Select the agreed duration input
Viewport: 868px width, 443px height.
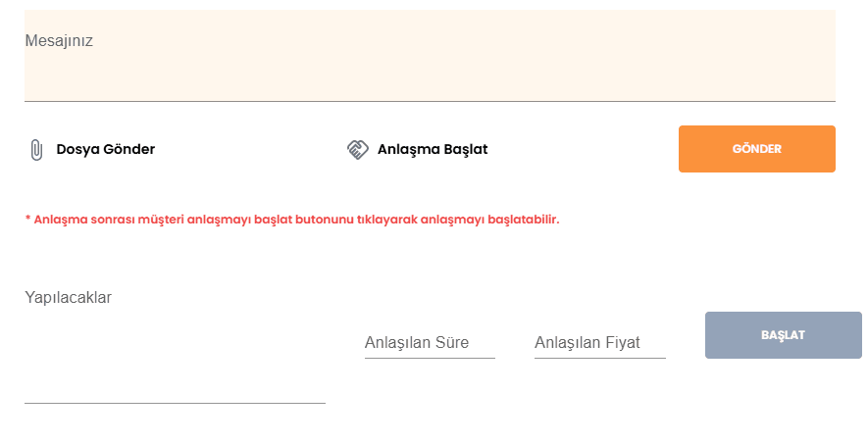coord(430,343)
